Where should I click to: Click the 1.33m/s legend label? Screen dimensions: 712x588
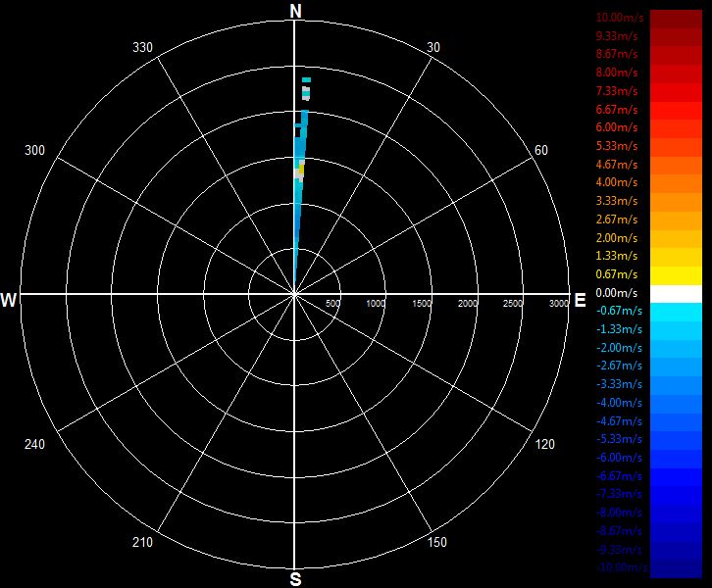[617, 256]
